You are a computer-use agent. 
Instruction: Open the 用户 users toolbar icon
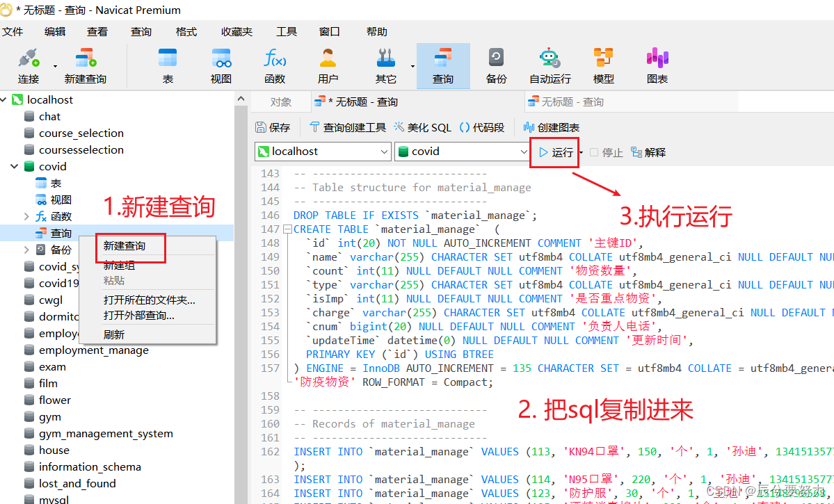tap(328, 66)
